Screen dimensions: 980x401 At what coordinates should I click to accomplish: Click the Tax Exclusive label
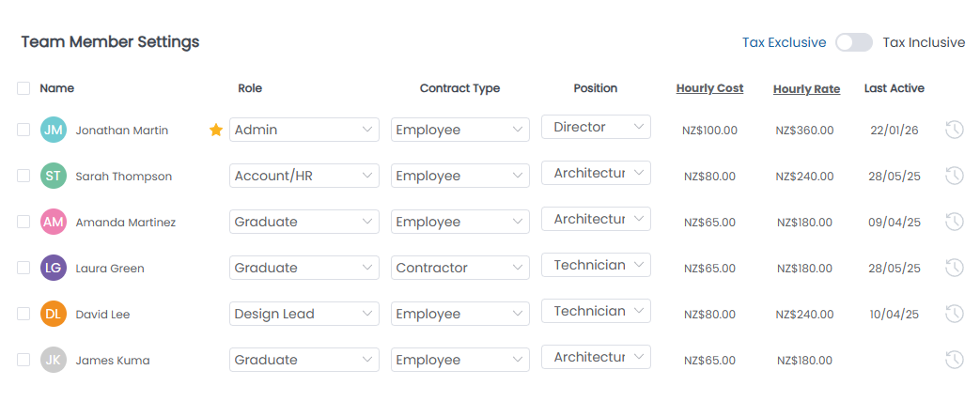(785, 42)
